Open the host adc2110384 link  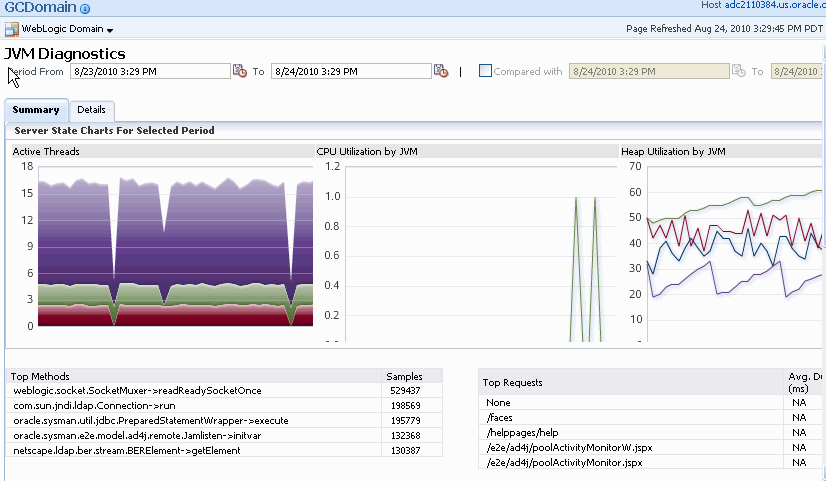[x=775, y=5]
